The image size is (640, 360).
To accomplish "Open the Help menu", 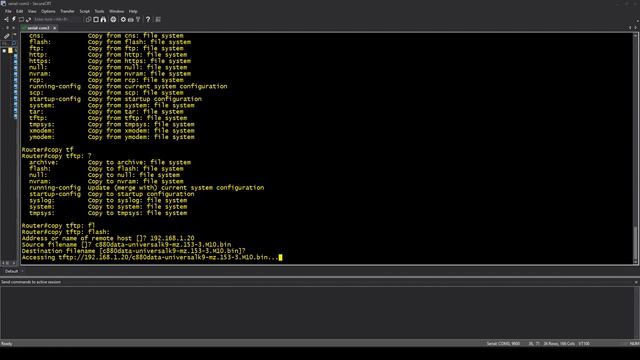I will [133, 11].
